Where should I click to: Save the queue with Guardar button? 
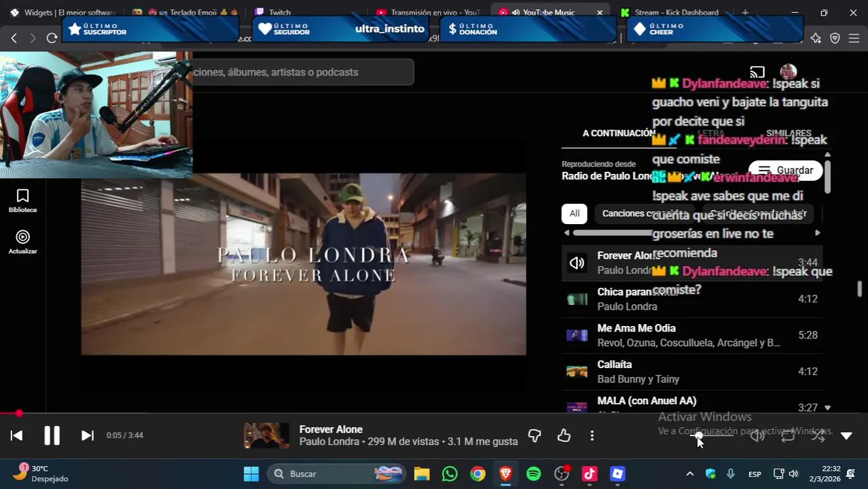785,170
